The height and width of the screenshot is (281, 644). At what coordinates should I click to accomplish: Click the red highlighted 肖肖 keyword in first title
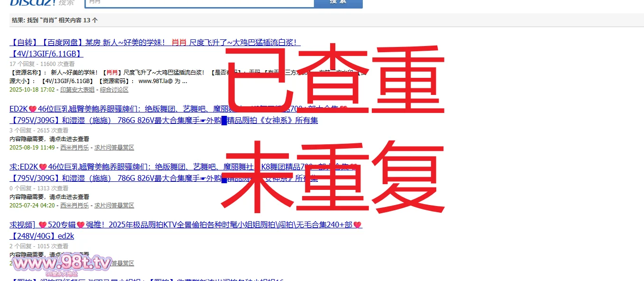(x=179, y=43)
